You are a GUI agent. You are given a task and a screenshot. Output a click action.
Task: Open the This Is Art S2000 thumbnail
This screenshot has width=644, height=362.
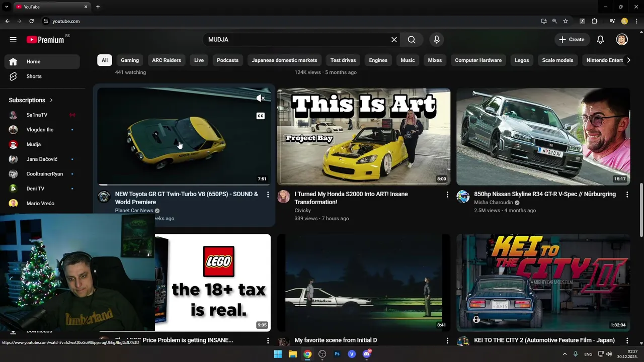[364, 137]
